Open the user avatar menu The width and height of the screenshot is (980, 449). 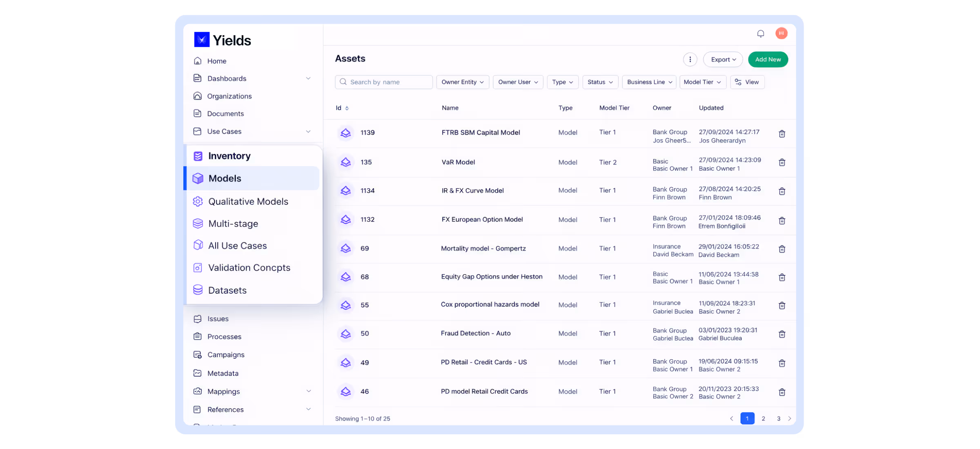[x=781, y=33]
